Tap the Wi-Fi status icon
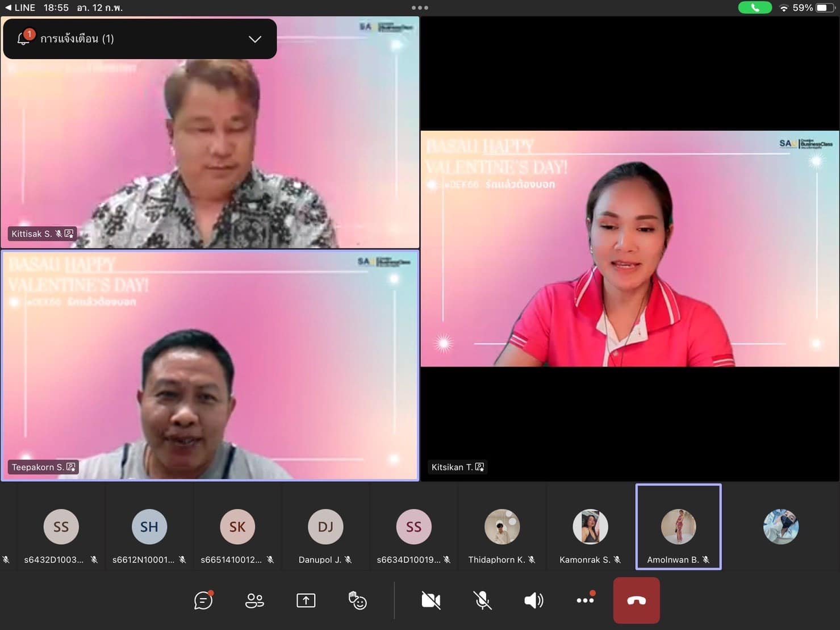The width and height of the screenshot is (840, 630). tap(784, 8)
